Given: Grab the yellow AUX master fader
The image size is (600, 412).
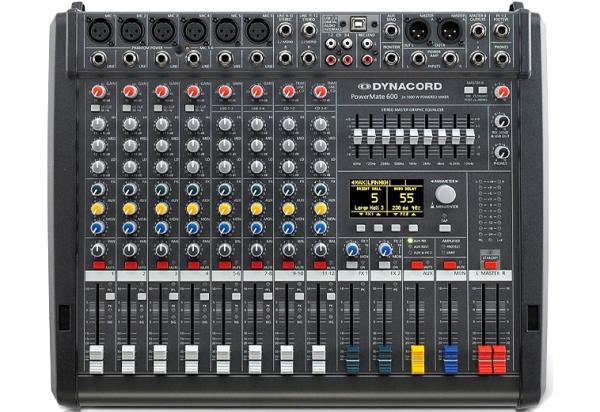Looking at the screenshot, I should [x=417, y=360].
